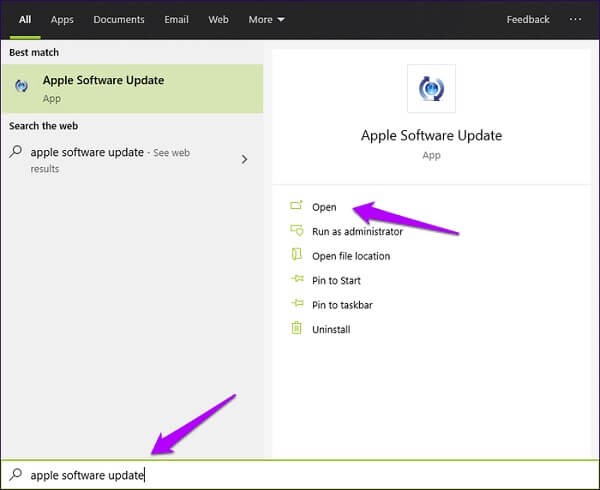Screen dimensions: 600x490
Task: Open the Feedback link
Action: click(x=528, y=20)
